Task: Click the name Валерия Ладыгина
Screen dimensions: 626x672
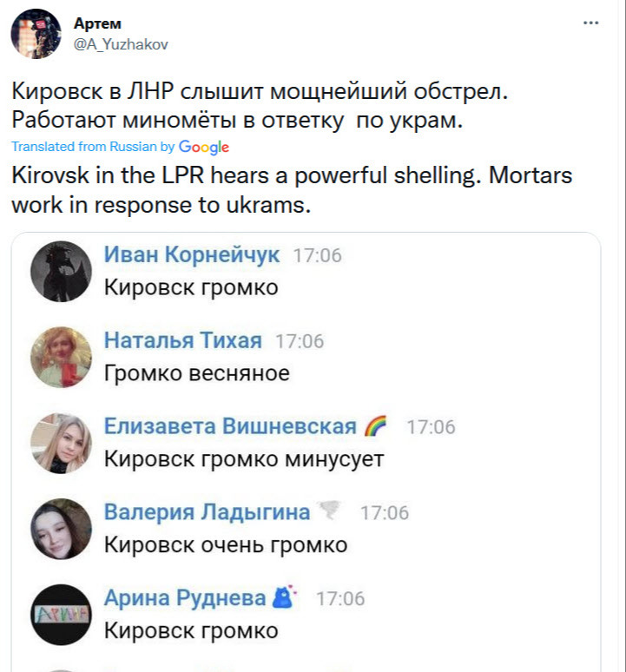Action: pyautogui.click(x=207, y=512)
